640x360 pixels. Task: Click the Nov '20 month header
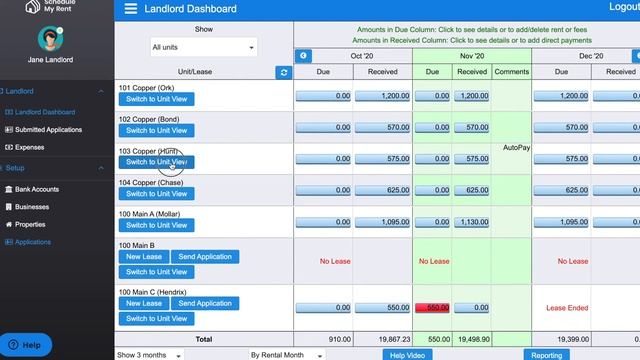pos(472,56)
